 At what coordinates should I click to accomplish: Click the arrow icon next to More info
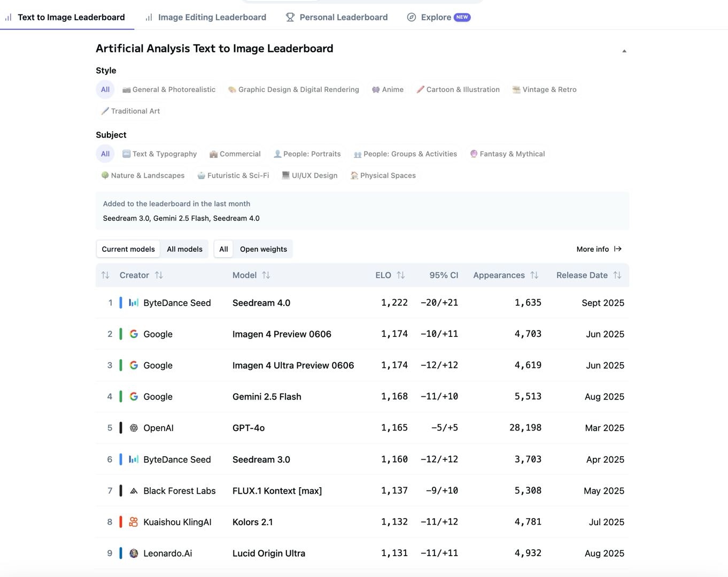click(618, 249)
